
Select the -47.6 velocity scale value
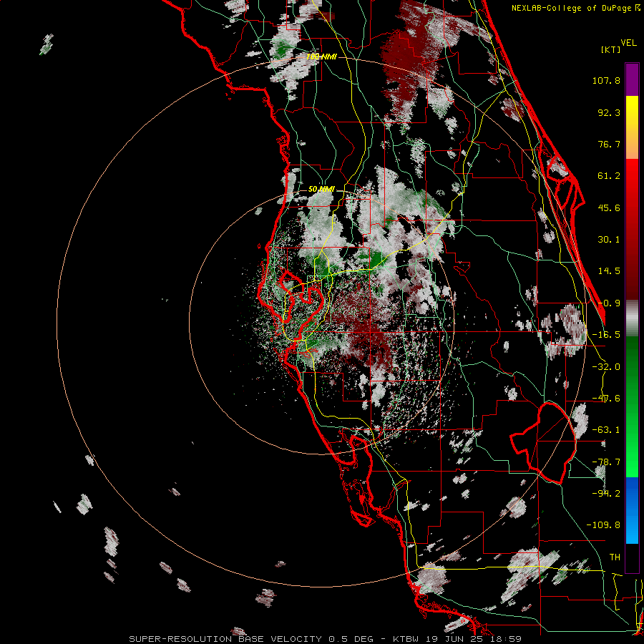[606, 399]
